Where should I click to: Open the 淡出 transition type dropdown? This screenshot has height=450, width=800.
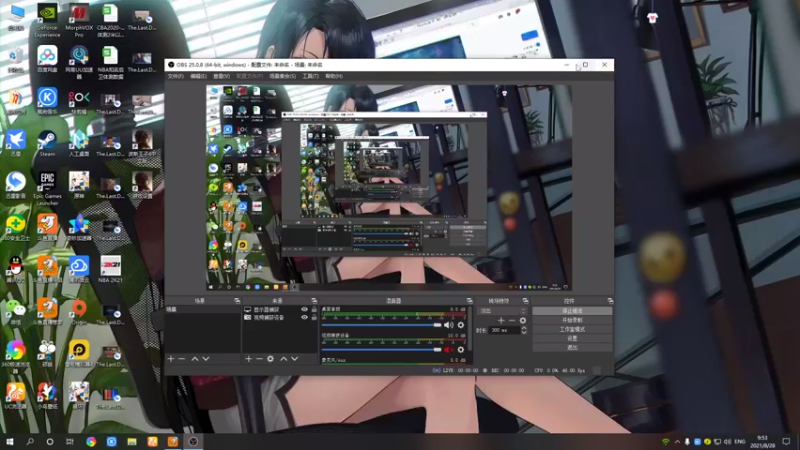coord(502,311)
